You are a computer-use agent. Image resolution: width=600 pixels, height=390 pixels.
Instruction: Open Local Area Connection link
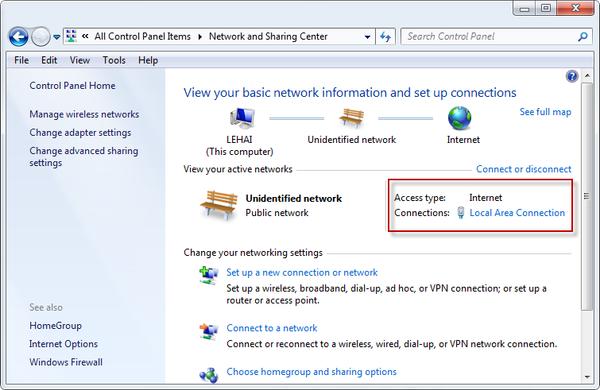(x=517, y=213)
